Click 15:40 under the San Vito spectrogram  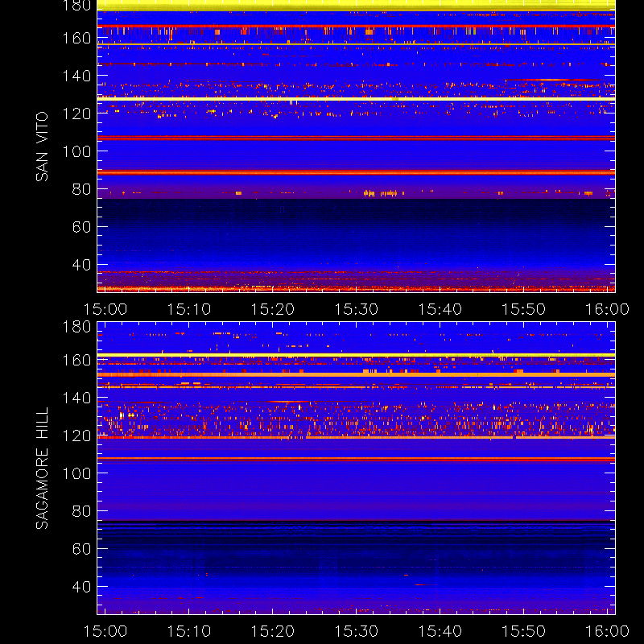(x=440, y=309)
